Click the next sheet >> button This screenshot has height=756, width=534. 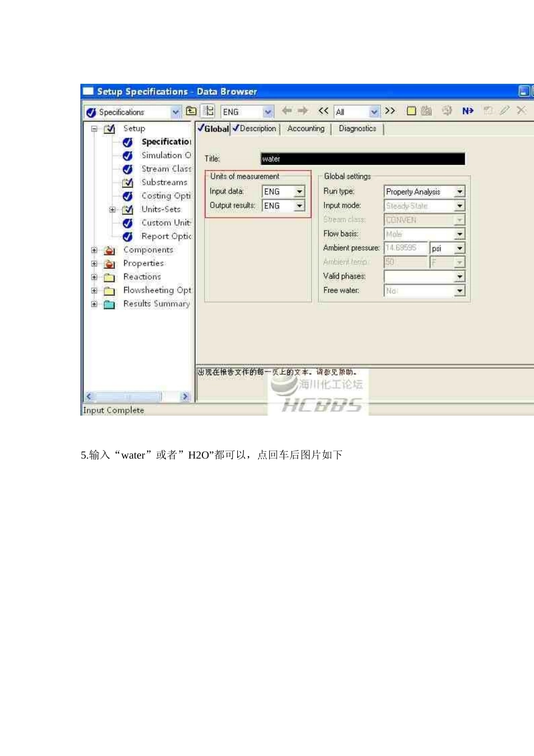[390, 111]
